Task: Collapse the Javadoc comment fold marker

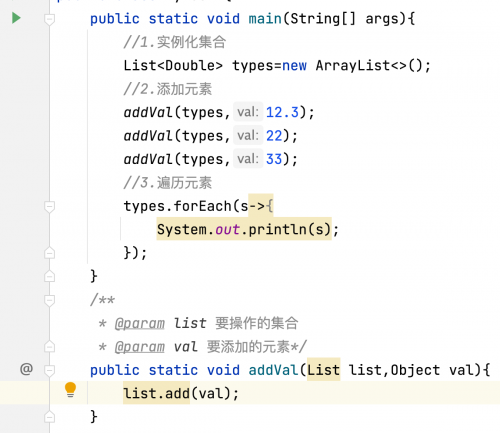Action: [49, 300]
